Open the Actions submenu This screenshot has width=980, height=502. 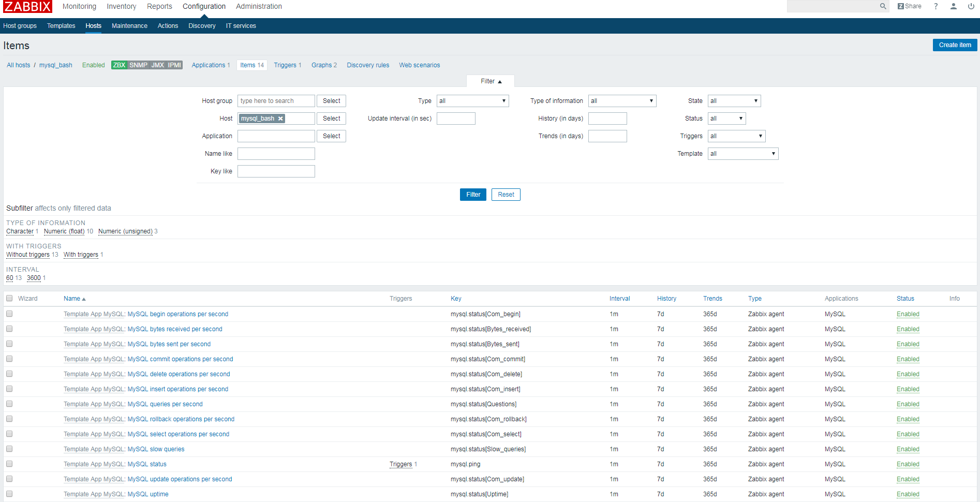tap(168, 26)
